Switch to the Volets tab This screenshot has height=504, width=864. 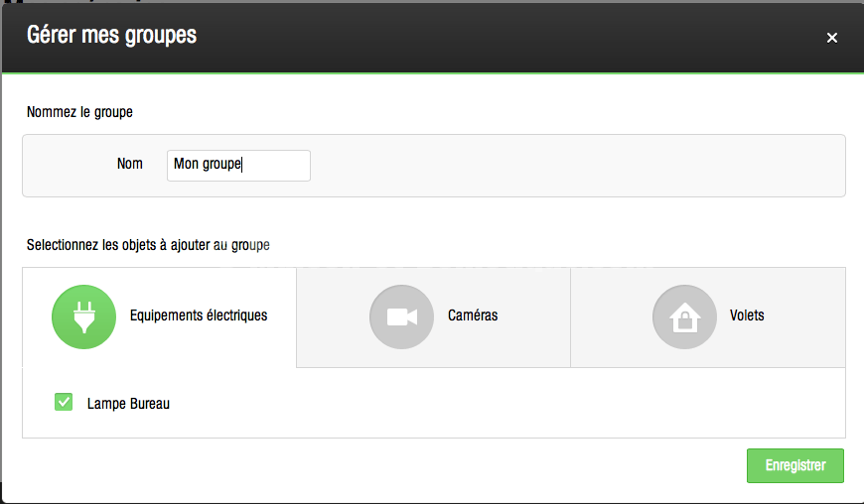(708, 317)
